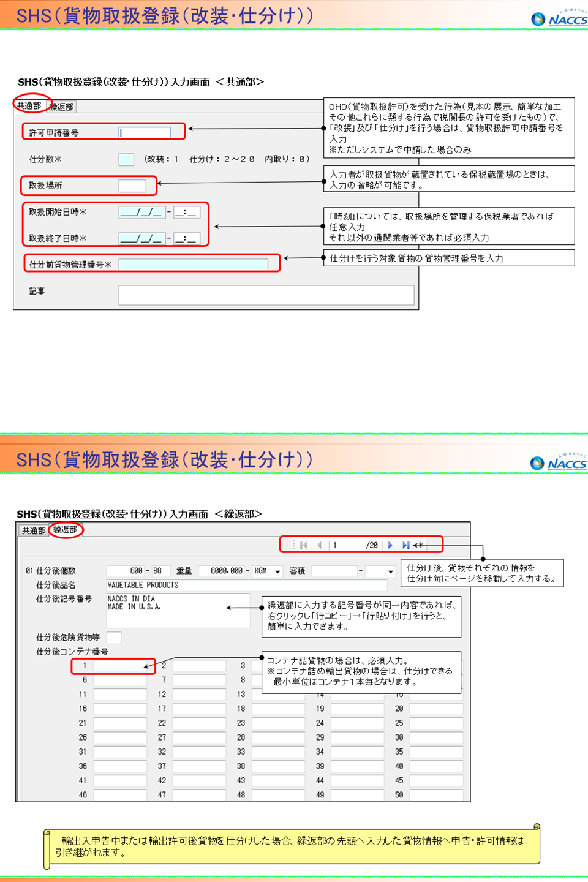Click the page number field showing 1
The image size is (588, 882).
(346, 545)
